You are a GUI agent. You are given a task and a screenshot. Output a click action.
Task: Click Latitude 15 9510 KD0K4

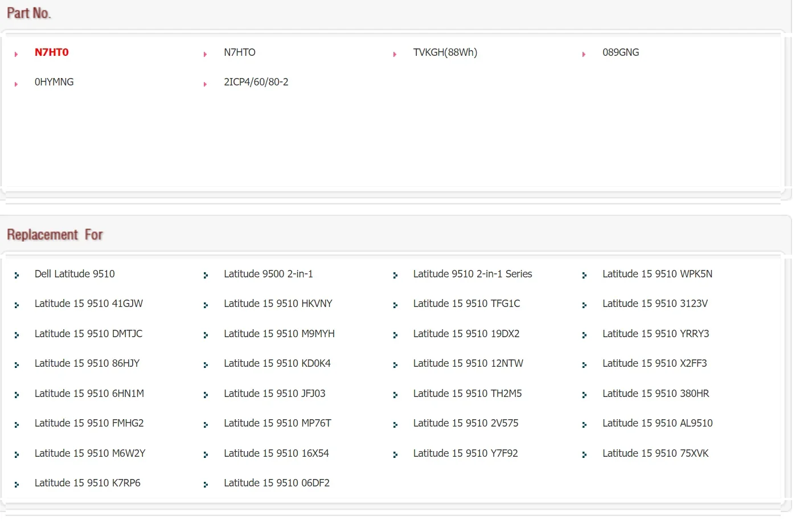pyautogui.click(x=277, y=363)
